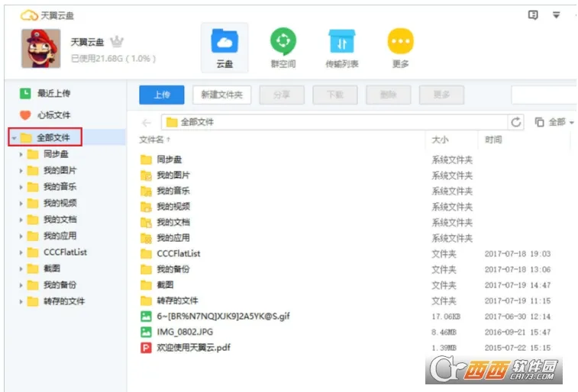Select IMG_0802.JPG file name

tap(185, 332)
